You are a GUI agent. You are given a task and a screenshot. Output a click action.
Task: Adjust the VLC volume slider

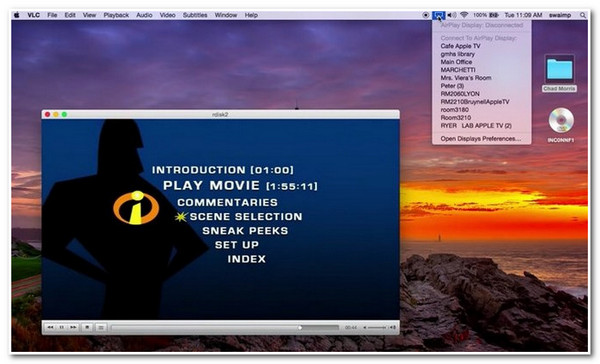(377, 328)
